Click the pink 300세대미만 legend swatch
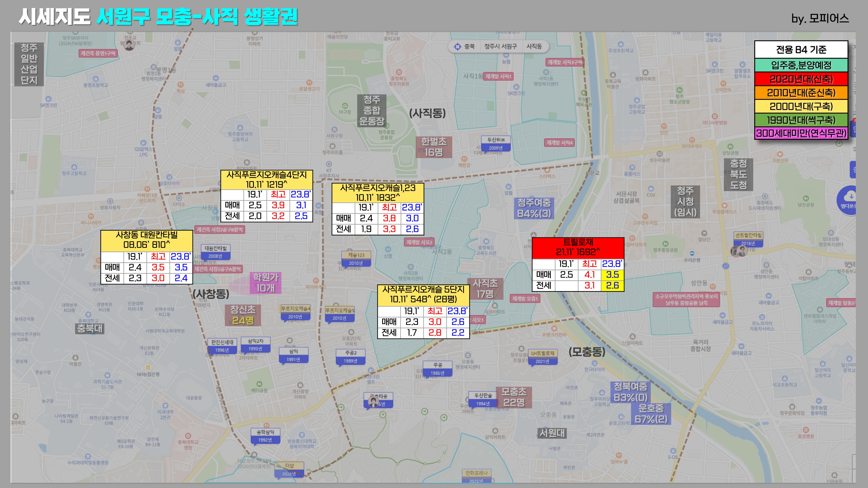 801,133
